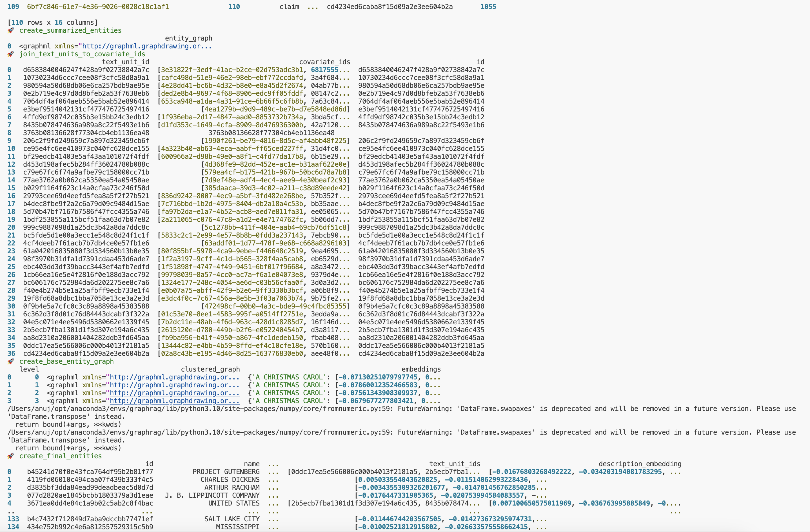The image size is (810, 532).
Task: Click the text_unit_id column header
Action: click(x=126, y=62)
